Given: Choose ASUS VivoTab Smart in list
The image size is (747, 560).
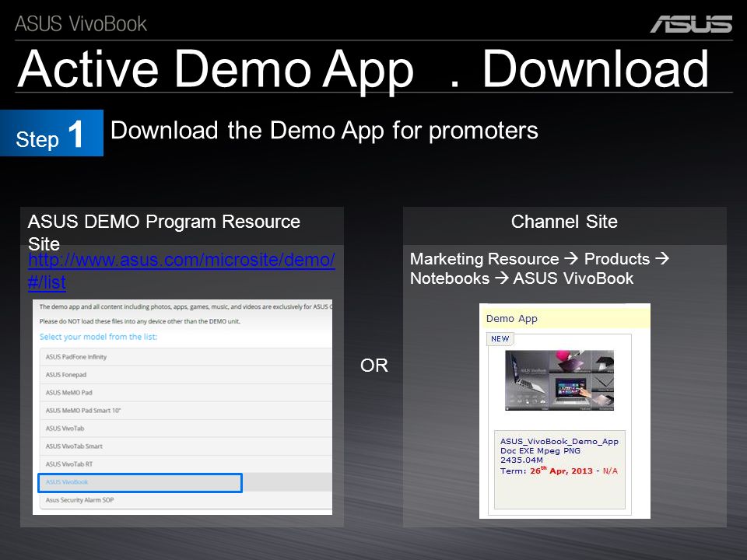Looking at the screenshot, I should coord(186,446).
